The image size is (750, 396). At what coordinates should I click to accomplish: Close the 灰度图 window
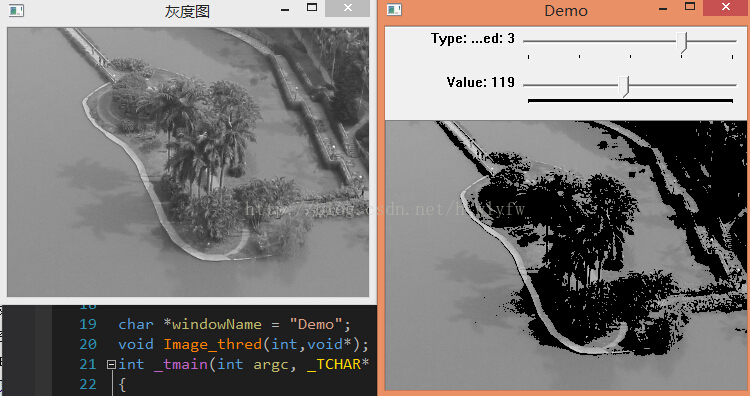[348, 8]
